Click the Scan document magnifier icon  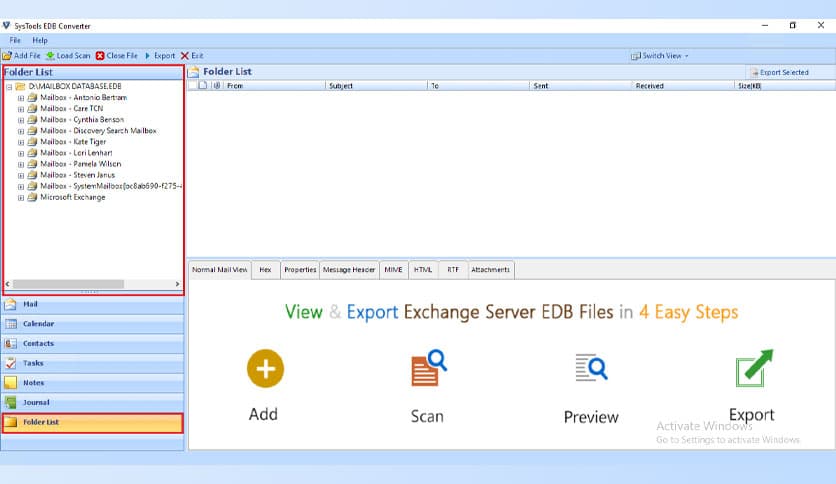pos(429,368)
